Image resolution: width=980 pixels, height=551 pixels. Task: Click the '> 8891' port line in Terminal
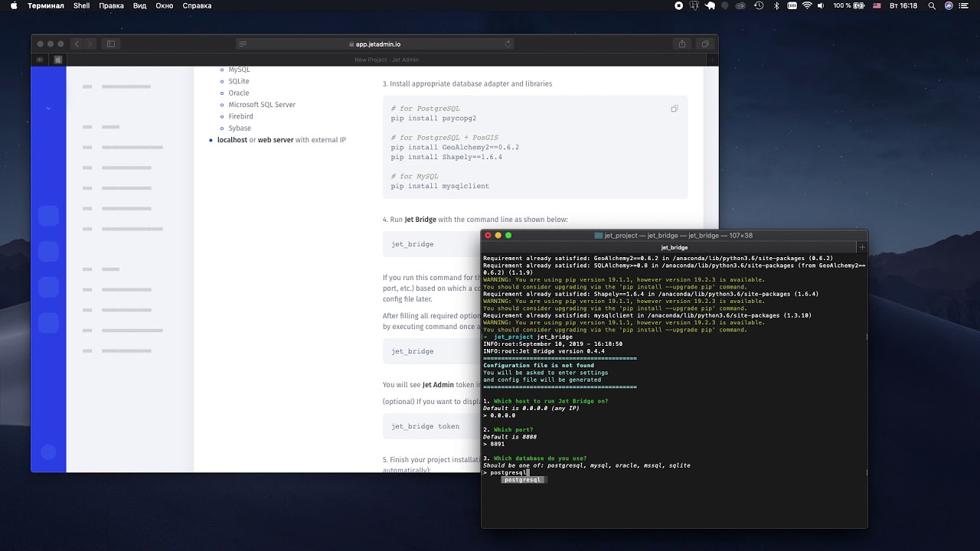tap(494, 444)
